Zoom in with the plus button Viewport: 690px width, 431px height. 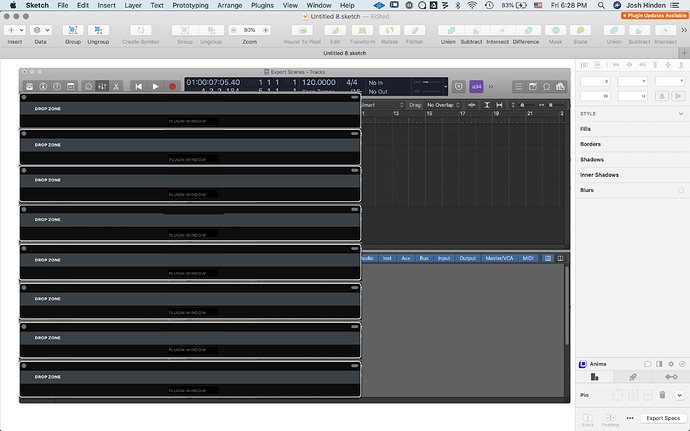(x=265, y=30)
